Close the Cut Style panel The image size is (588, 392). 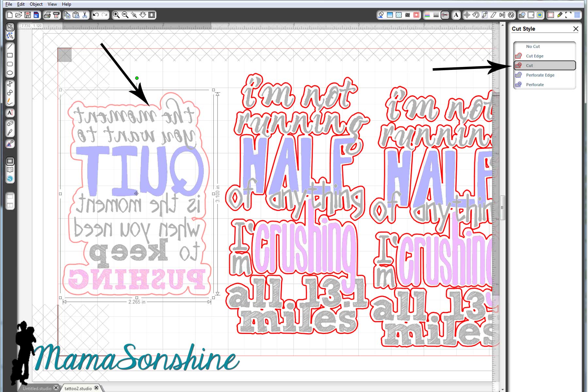coord(576,29)
